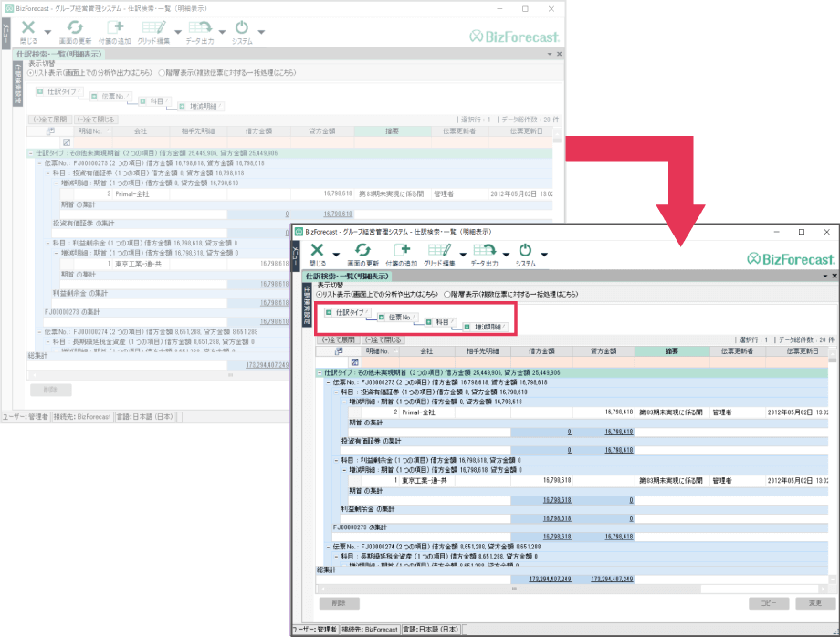840x637 pixels.
Task: Open メニュー side tab in back window
Action: coord(5,33)
